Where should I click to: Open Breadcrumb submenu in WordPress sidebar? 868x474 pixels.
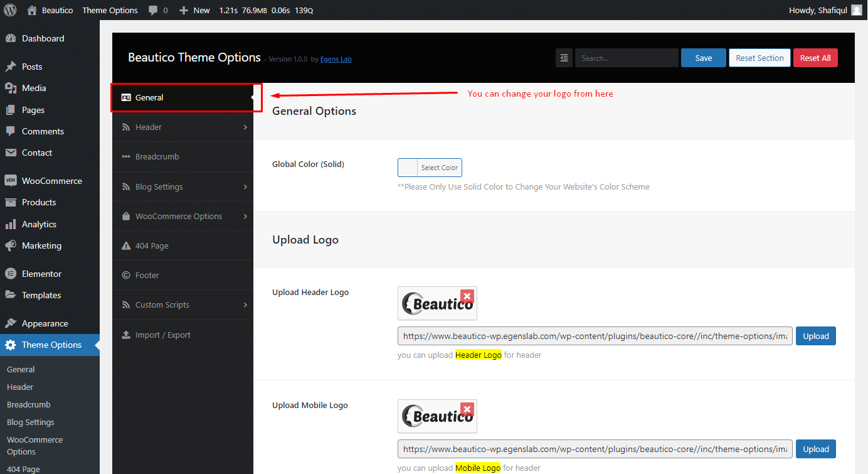click(29, 405)
